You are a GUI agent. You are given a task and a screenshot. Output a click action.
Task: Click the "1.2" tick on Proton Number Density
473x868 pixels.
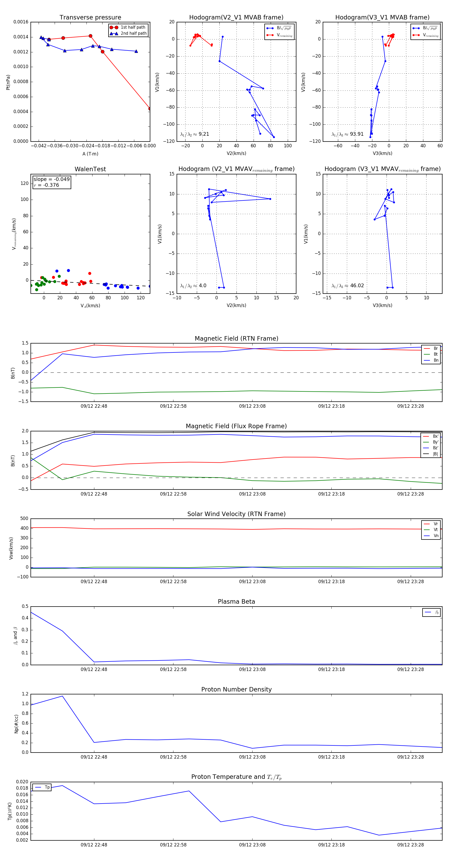pos(25,694)
